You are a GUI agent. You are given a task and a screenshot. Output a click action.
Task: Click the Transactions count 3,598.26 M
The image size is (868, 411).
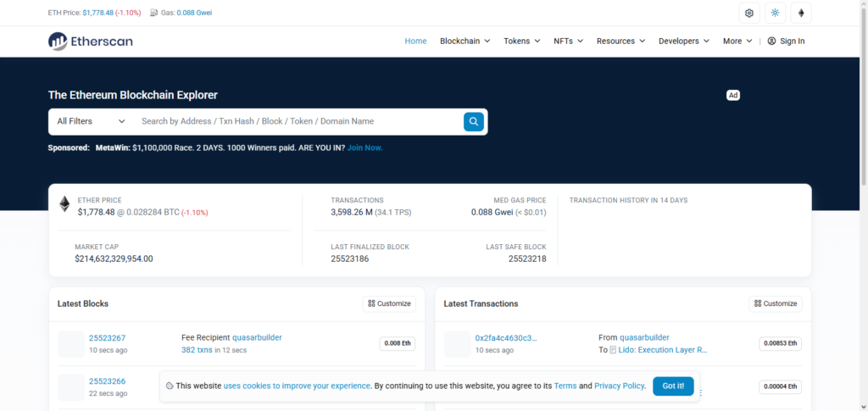tap(352, 212)
